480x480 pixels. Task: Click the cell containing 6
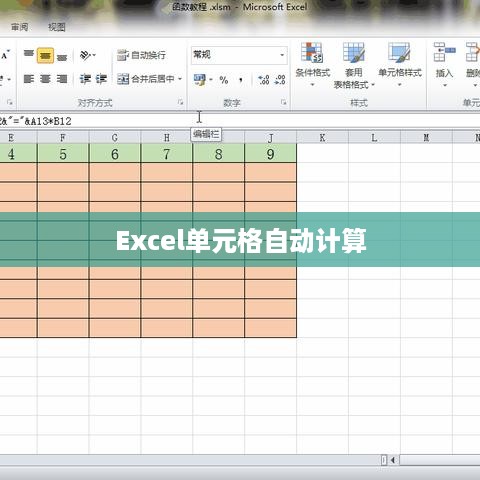tap(115, 154)
